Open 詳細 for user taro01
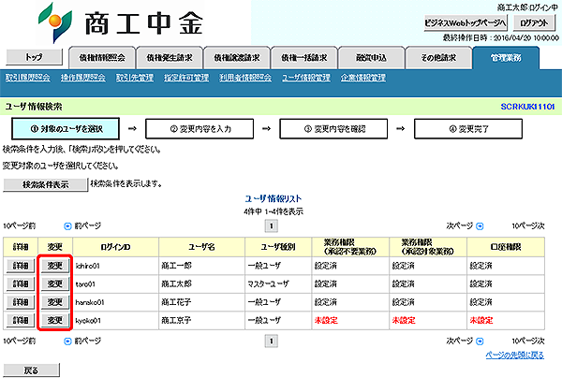The image size is (562, 392). tap(21, 283)
